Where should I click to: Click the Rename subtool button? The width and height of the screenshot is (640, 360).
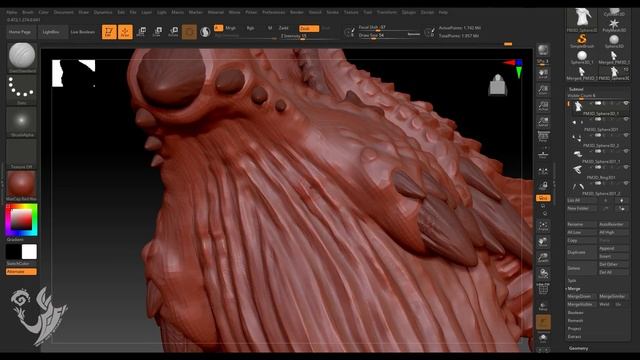coord(581,224)
